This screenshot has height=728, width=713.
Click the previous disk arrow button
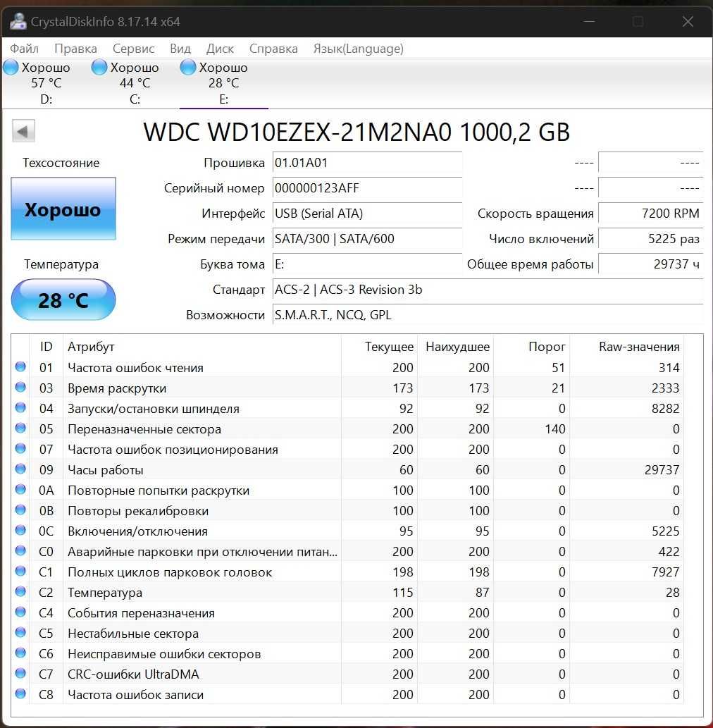coord(23,131)
